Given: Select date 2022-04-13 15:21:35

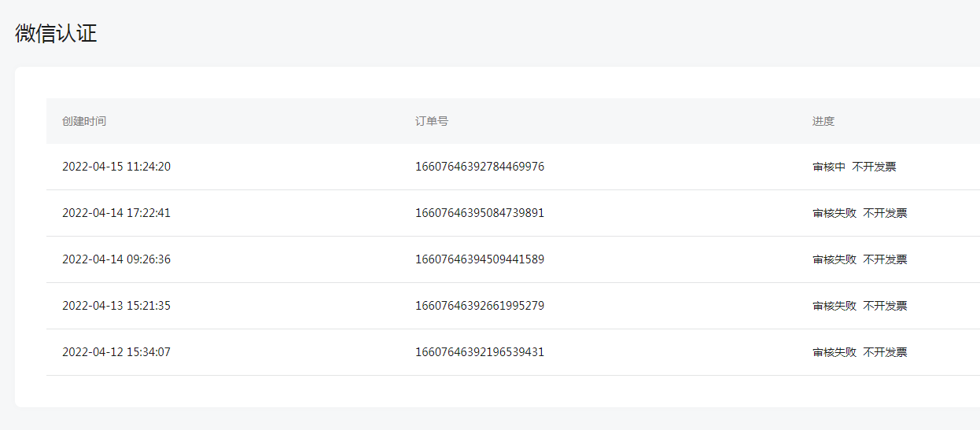Looking at the screenshot, I should [116, 306].
